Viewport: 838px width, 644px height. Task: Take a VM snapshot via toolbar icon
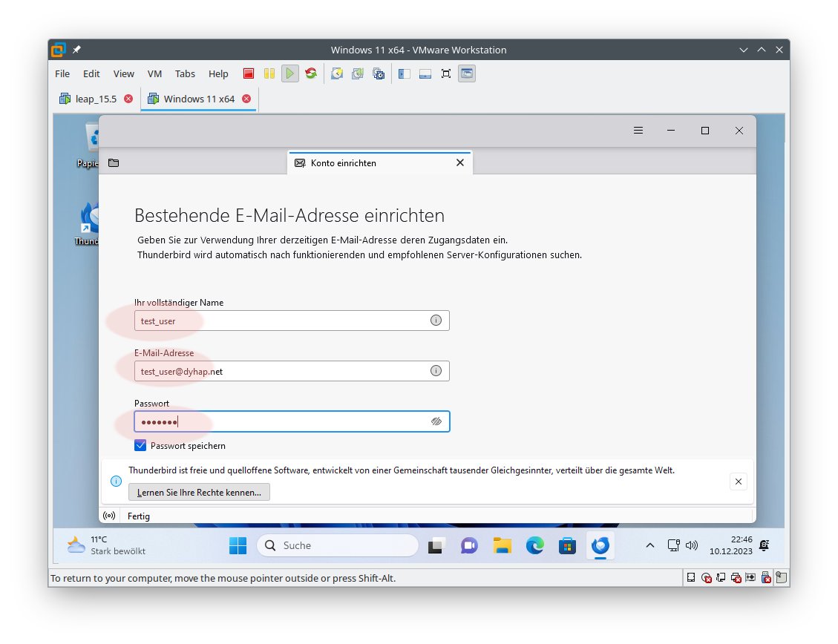pos(337,73)
